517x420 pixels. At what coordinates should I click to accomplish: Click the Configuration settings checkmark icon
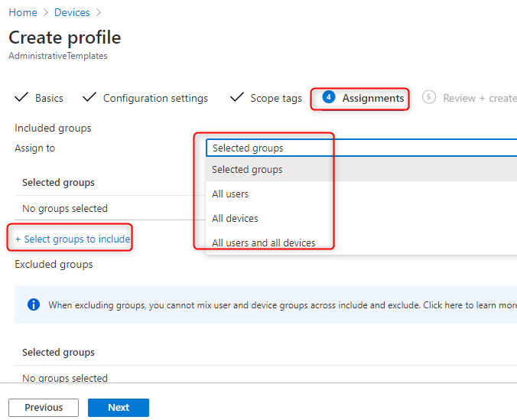[89, 97]
